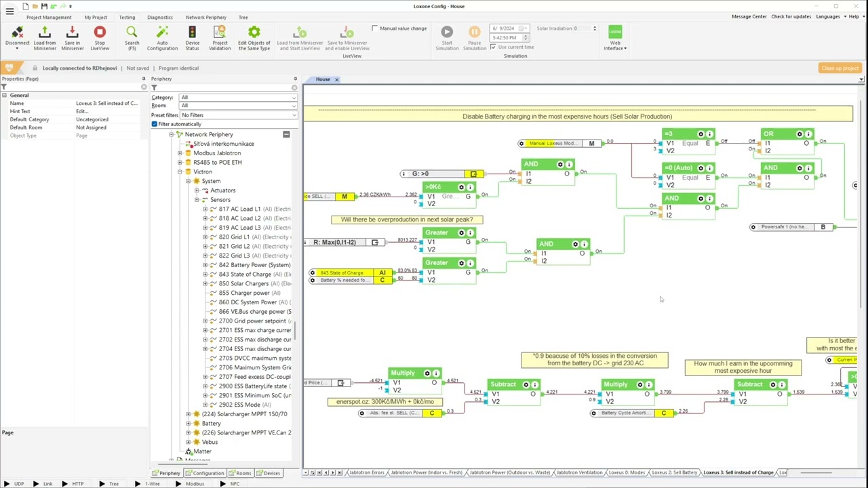The image size is (868, 488).
Task: Open Device Status traffic light icon
Action: 192,32
